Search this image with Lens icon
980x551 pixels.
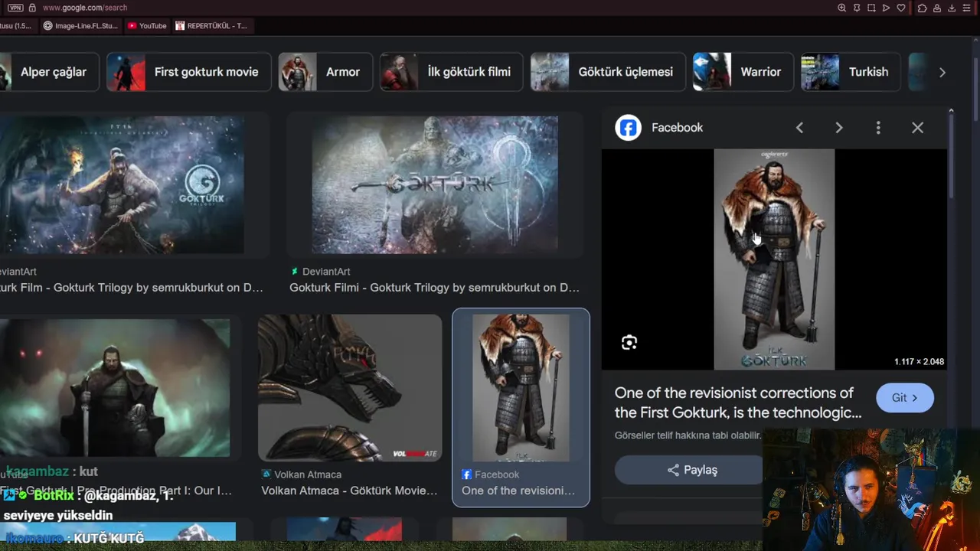tap(629, 343)
